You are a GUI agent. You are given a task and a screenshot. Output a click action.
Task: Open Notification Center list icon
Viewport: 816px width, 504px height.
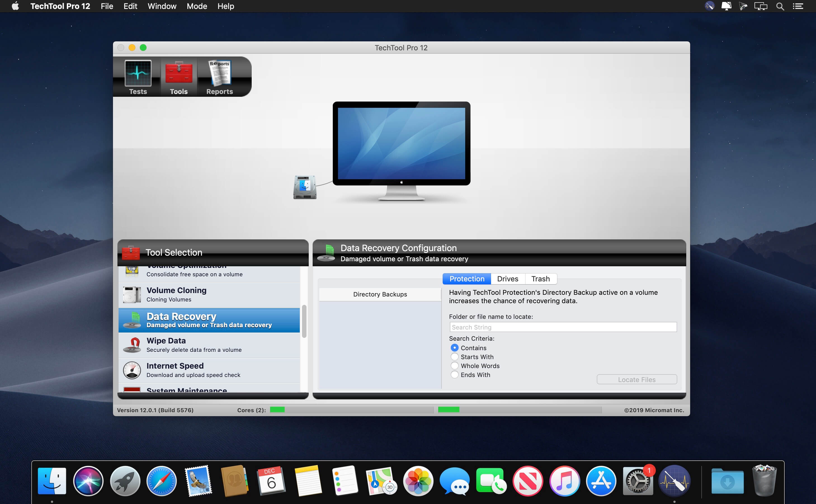(798, 6)
